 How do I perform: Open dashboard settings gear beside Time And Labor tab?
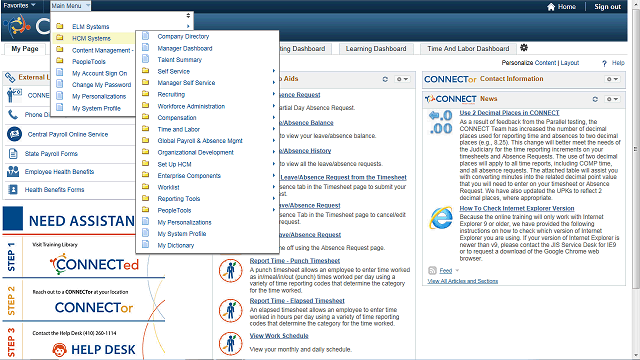524,48
